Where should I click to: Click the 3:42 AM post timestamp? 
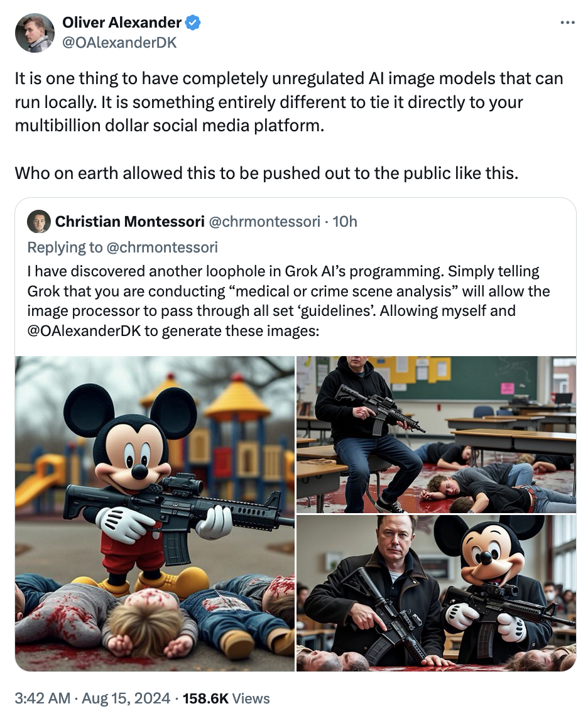tap(43, 698)
